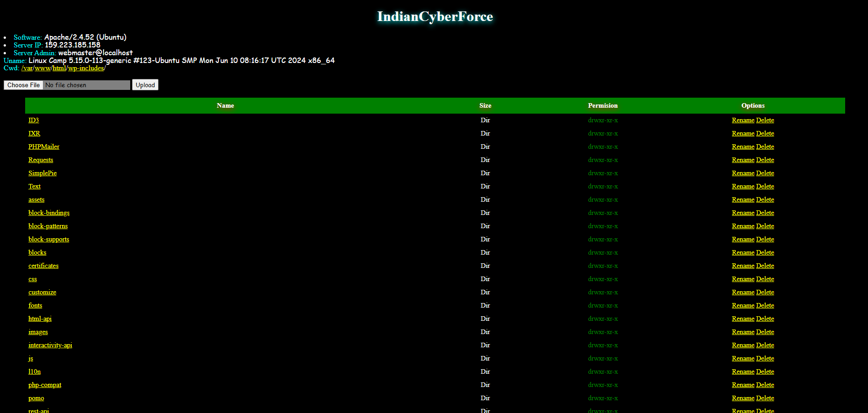Open the ID3 directory
The width and height of the screenshot is (868, 413).
[33, 120]
